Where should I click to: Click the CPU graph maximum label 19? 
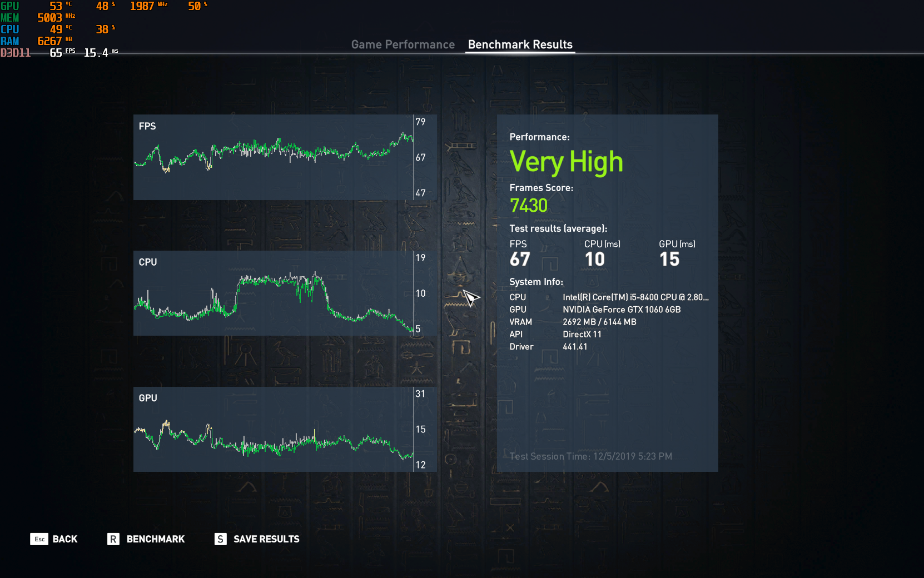point(420,258)
